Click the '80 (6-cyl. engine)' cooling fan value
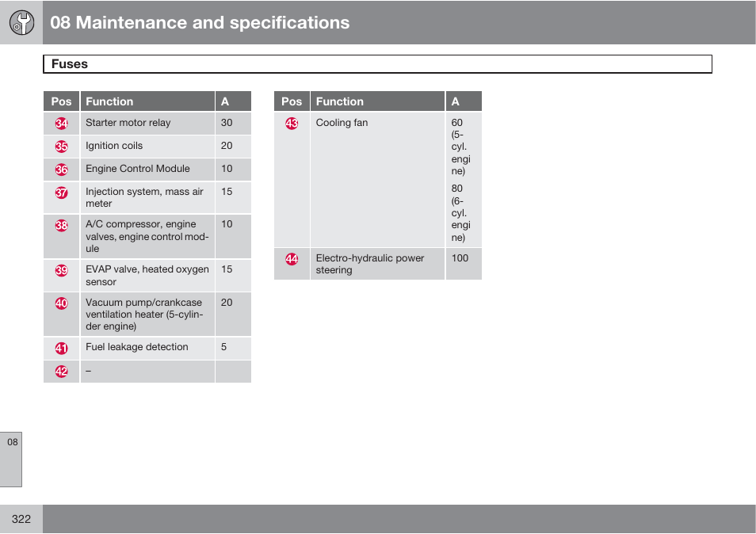This screenshot has width=756, height=534. click(x=460, y=213)
